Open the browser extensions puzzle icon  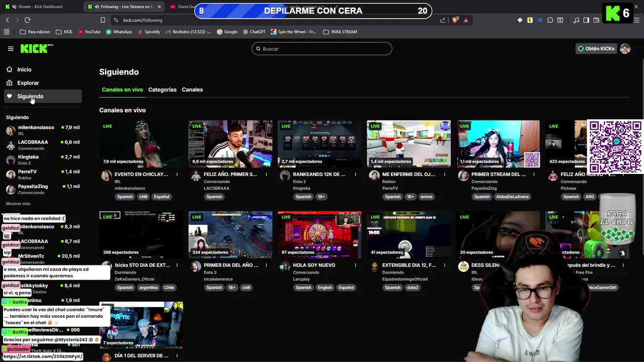coord(550,20)
